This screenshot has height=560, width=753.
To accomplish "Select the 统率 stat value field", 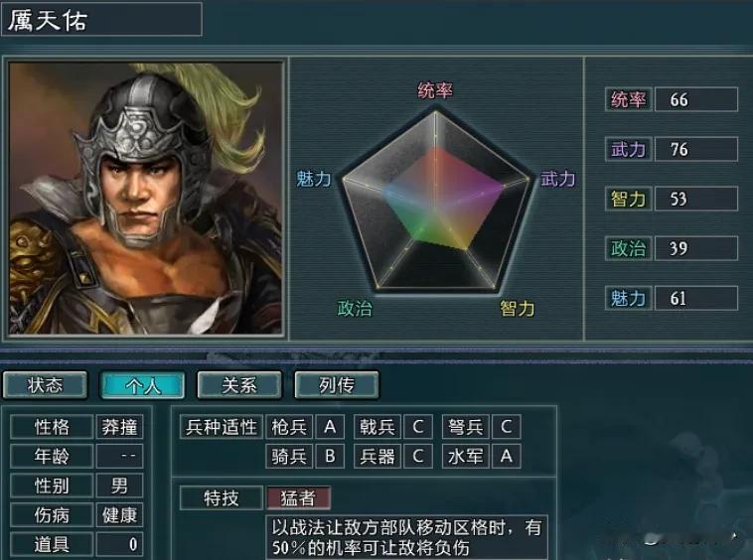I will point(695,99).
